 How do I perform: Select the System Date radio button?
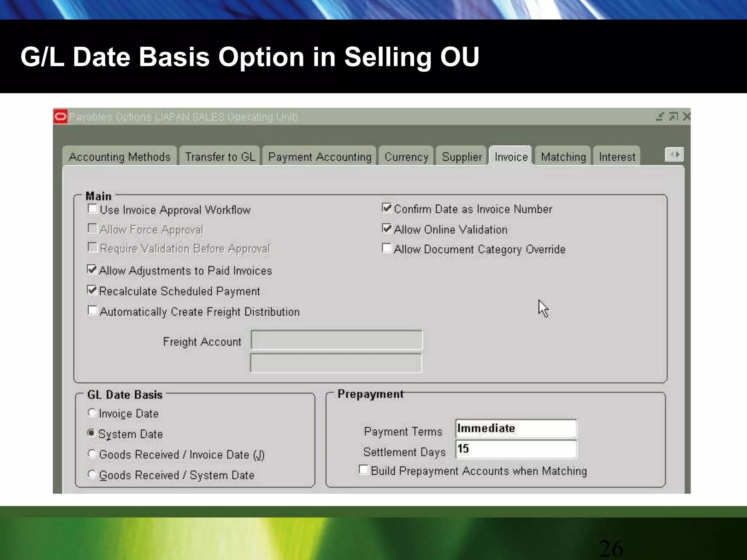91,433
